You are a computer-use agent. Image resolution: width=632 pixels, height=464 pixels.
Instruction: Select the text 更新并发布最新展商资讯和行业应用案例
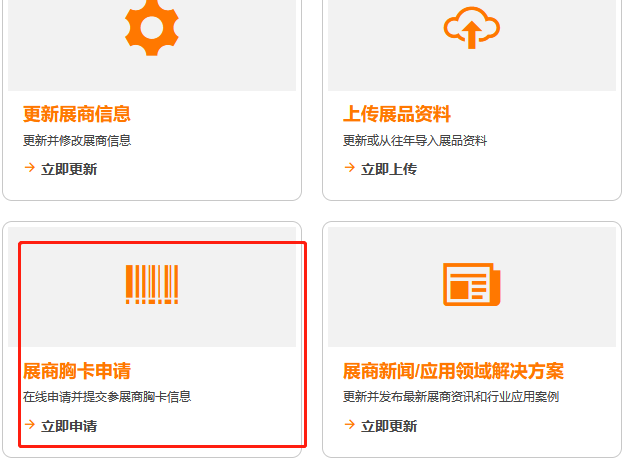451,397
